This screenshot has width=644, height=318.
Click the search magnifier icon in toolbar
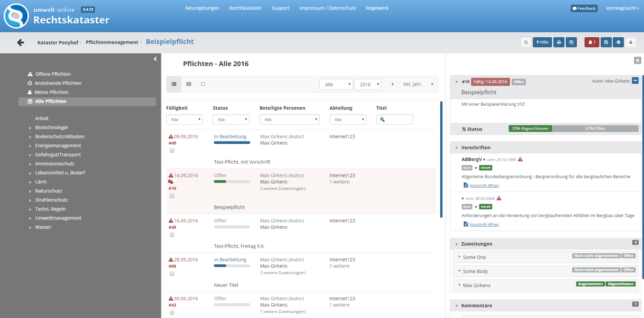526,42
